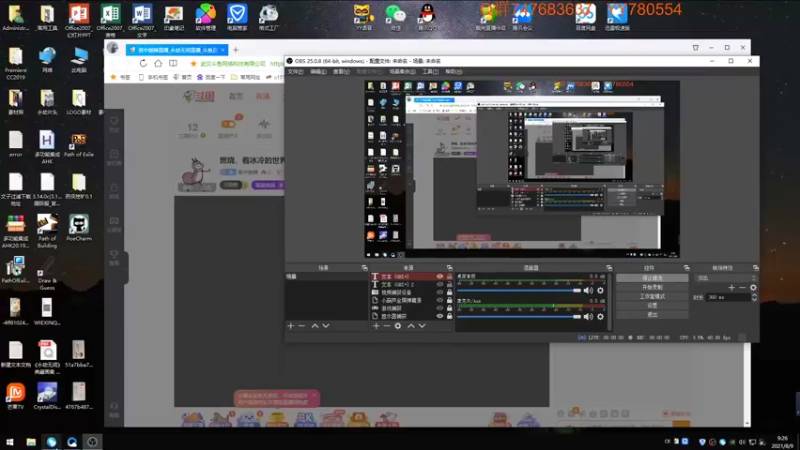Select Premiere CC2019 desktop icon

[16, 63]
